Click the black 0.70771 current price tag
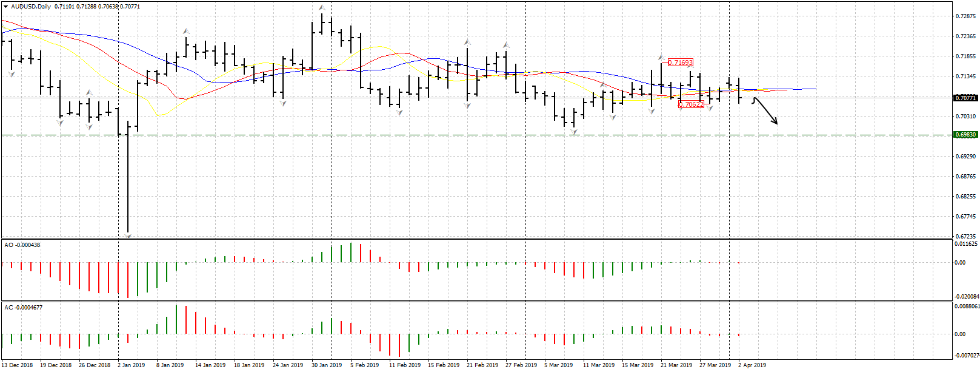The width and height of the screenshot is (980, 372). click(x=965, y=98)
